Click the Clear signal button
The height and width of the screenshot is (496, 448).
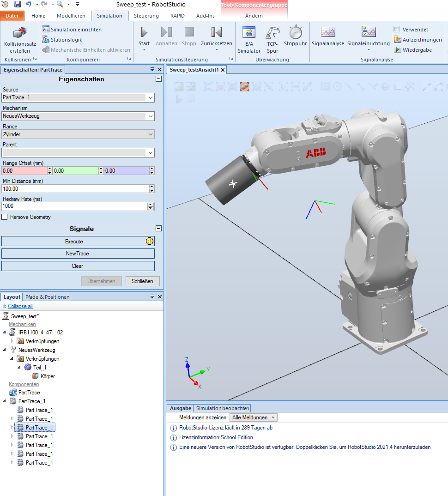coord(78,266)
